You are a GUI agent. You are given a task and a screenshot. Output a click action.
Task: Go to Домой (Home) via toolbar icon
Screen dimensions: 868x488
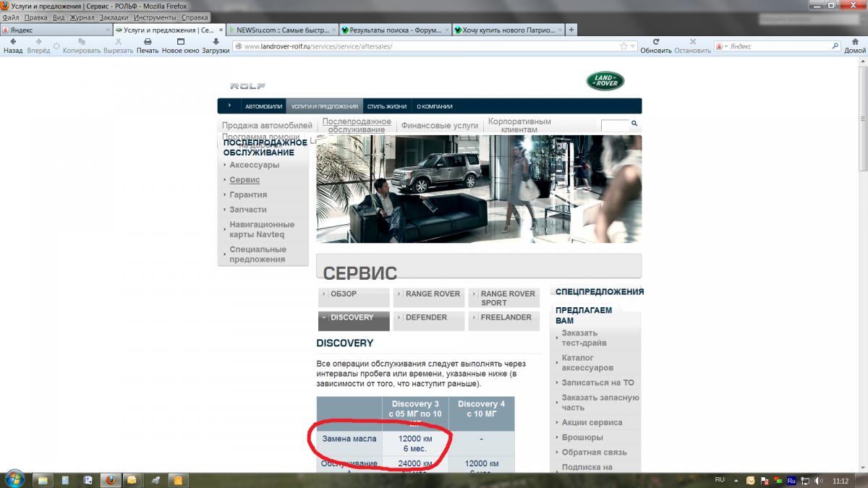tap(855, 42)
